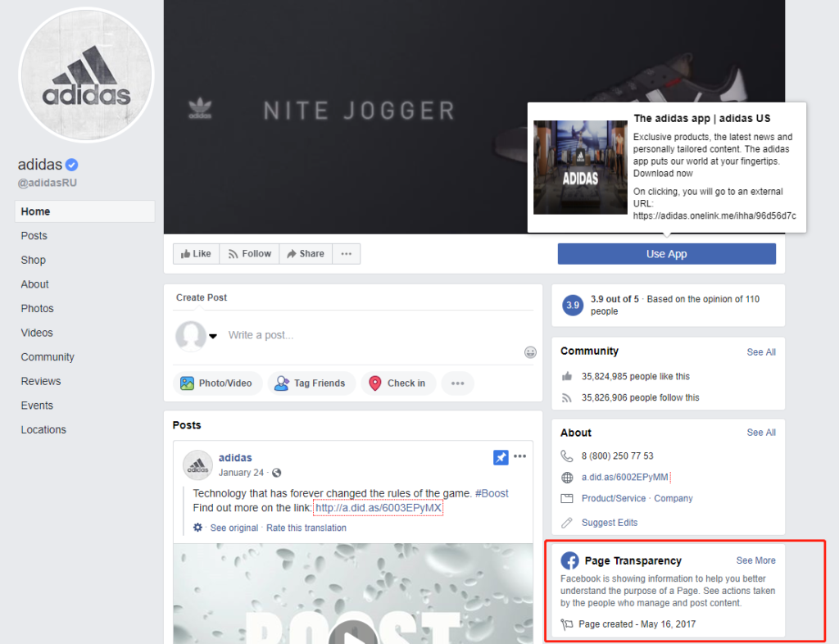Open more post options ellipsis after Check in
This screenshot has width=839, height=644.
tap(457, 383)
